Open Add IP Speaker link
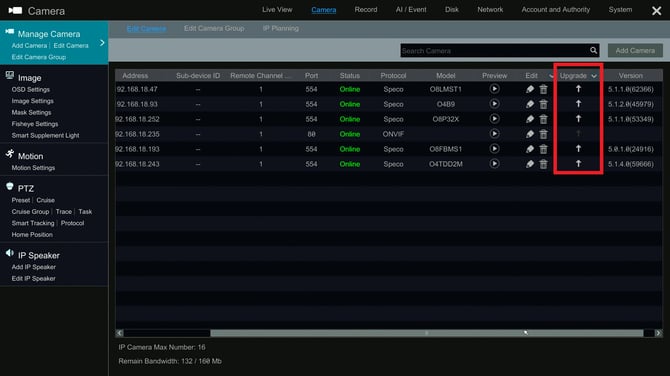This screenshot has height=376, width=670. pos(34,267)
